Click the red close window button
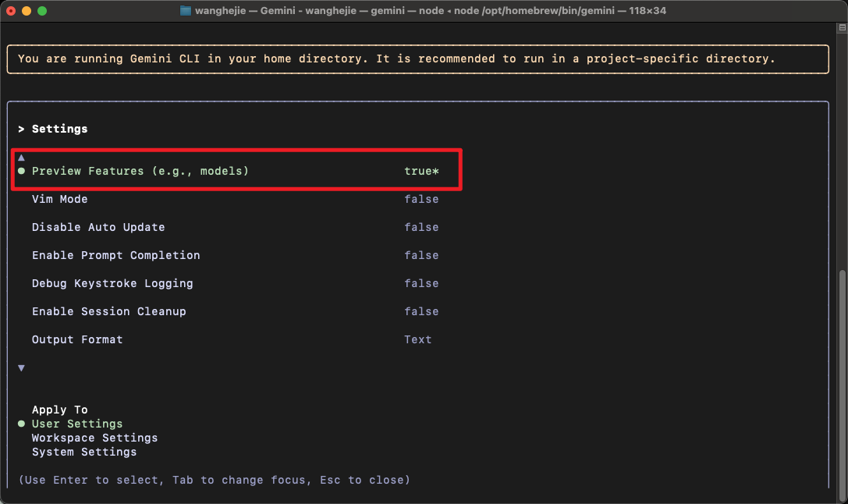The image size is (848, 504). click(x=11, y=11)
